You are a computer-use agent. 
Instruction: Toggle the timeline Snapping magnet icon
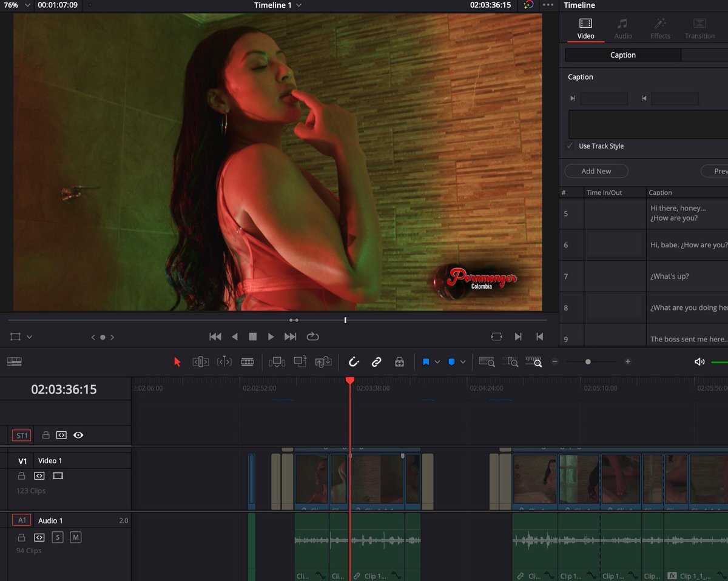click(354, 361)
